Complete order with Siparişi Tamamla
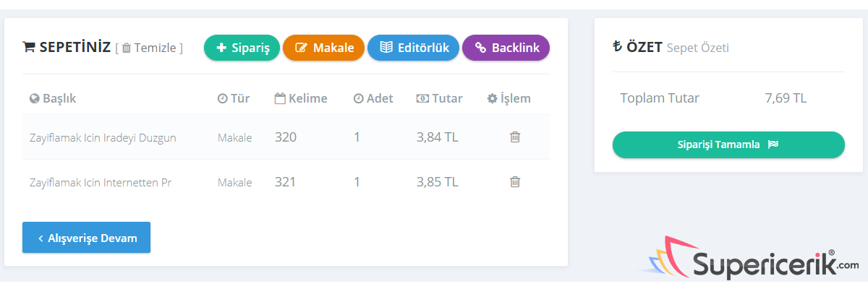This screenshot has width=868, height=289. [x=728, y=144]
